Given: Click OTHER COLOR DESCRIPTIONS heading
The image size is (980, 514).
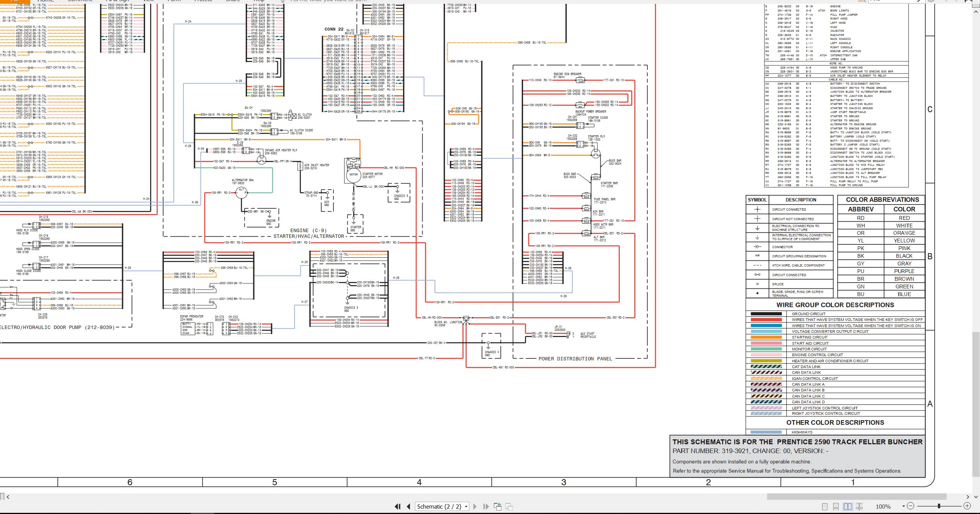Looking at the screenshot, I should tap(835, 422).
